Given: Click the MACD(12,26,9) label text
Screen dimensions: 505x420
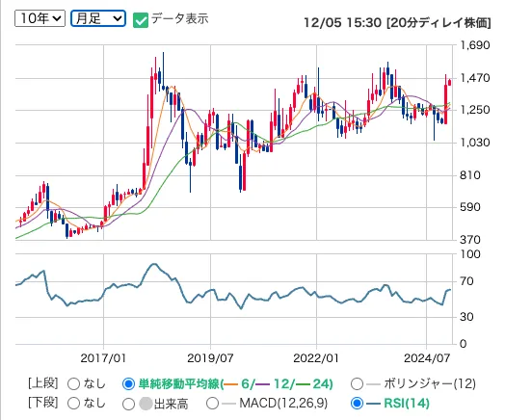Looking at the screenshot, I should (283, 404).
